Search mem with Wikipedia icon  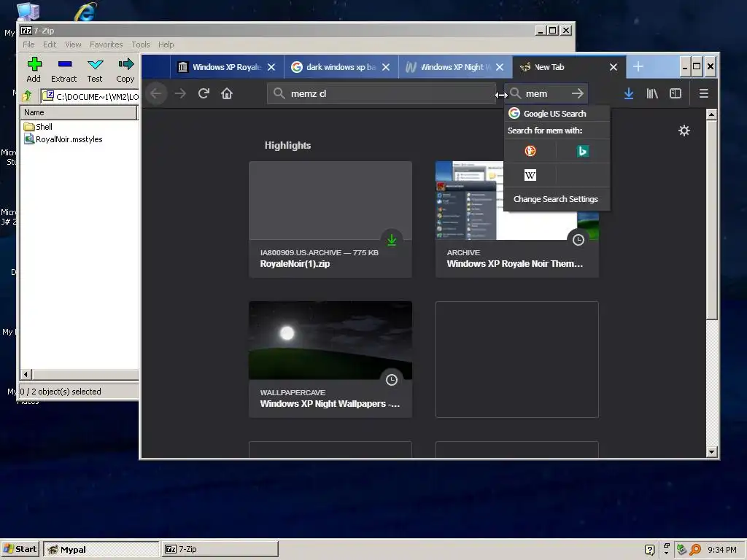coord(530,175)
